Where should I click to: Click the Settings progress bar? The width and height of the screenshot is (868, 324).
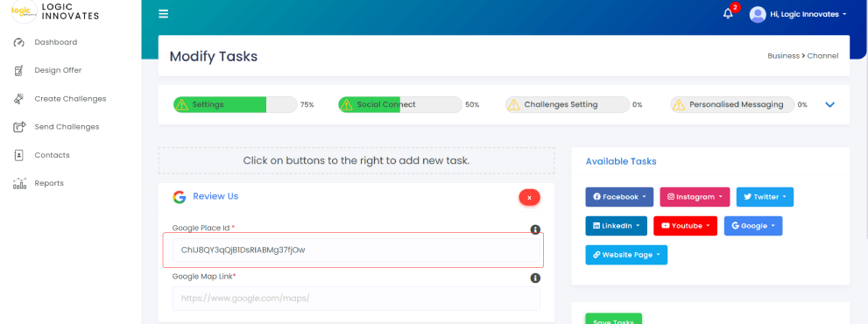[x=236, y=104]
